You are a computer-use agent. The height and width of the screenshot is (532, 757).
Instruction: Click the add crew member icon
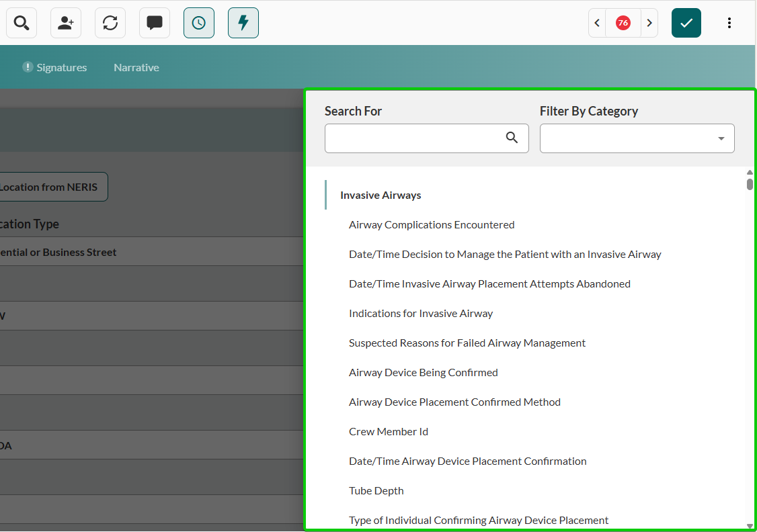click(65, 22)
